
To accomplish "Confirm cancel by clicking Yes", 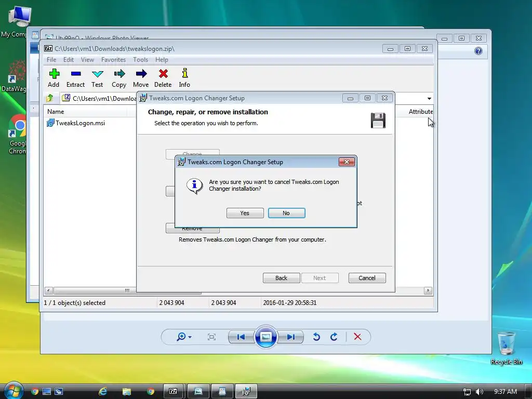I will click(x=245, y=213).
